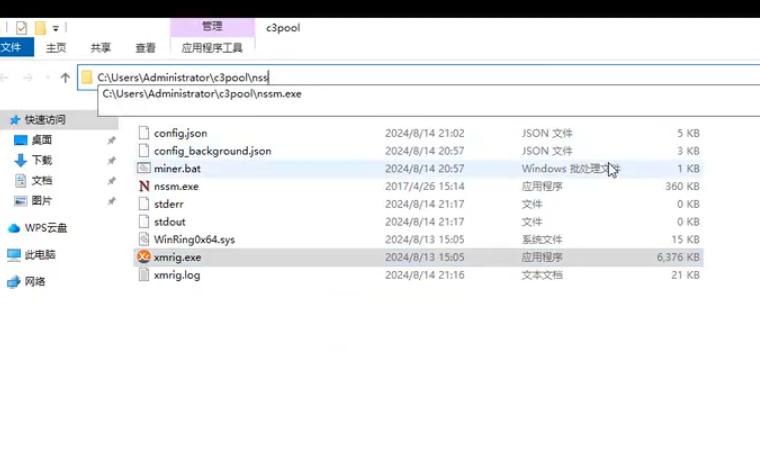Open the 应用程序工具 tab
The image size is (760, 463).
(x=212, y=48)
